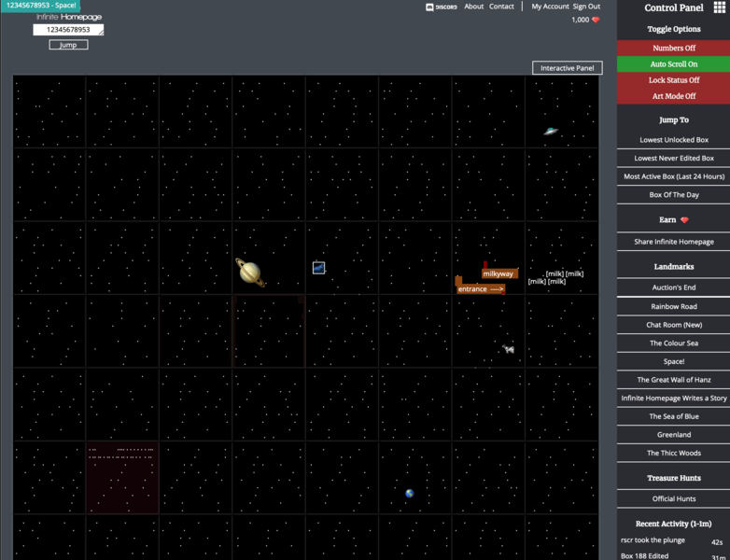730x560 pixels.
Task: Open the About page
Action: tap(474, 7)
